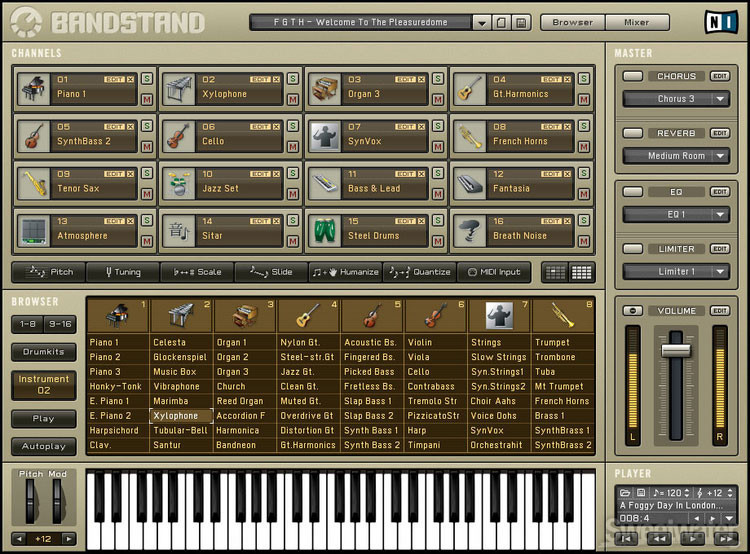Switch to compact channel grid view

(x=555, y=272)
